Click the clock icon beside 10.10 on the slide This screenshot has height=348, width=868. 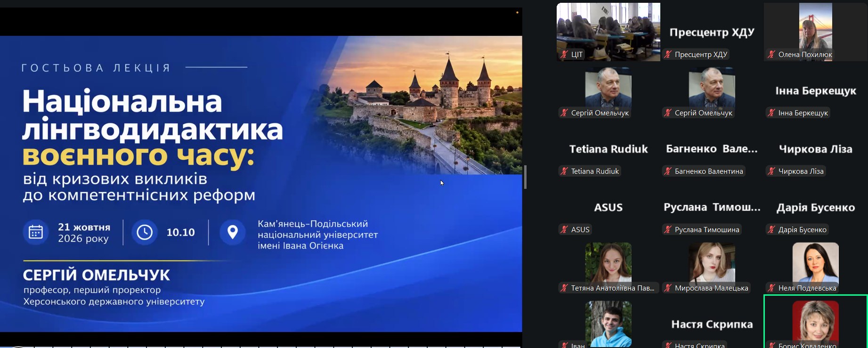coord(145,232)
